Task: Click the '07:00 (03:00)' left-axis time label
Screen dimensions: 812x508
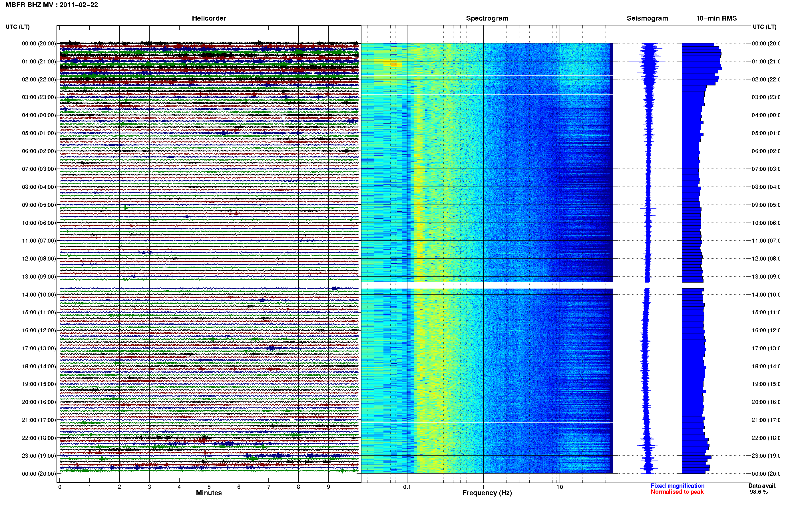Action: [39, 169]
